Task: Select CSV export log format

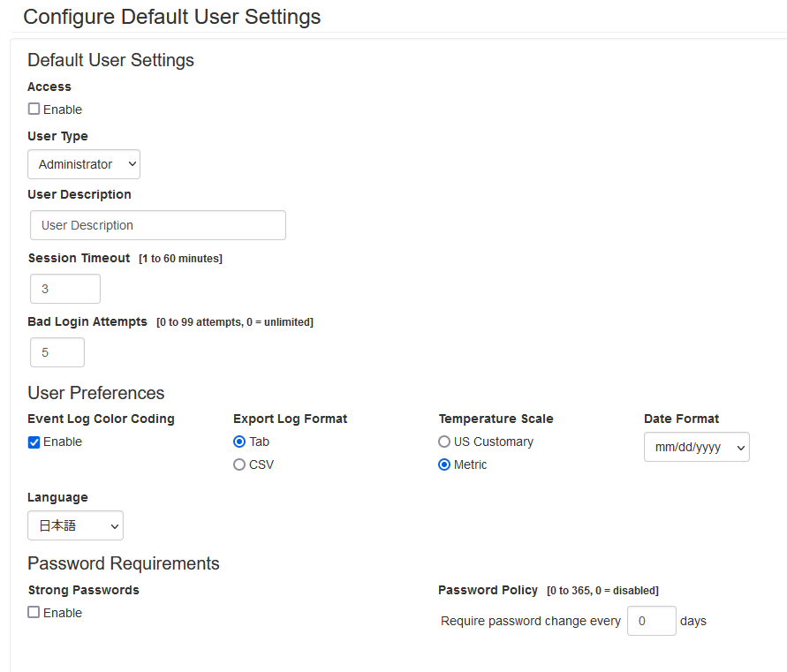Action: 239,464
